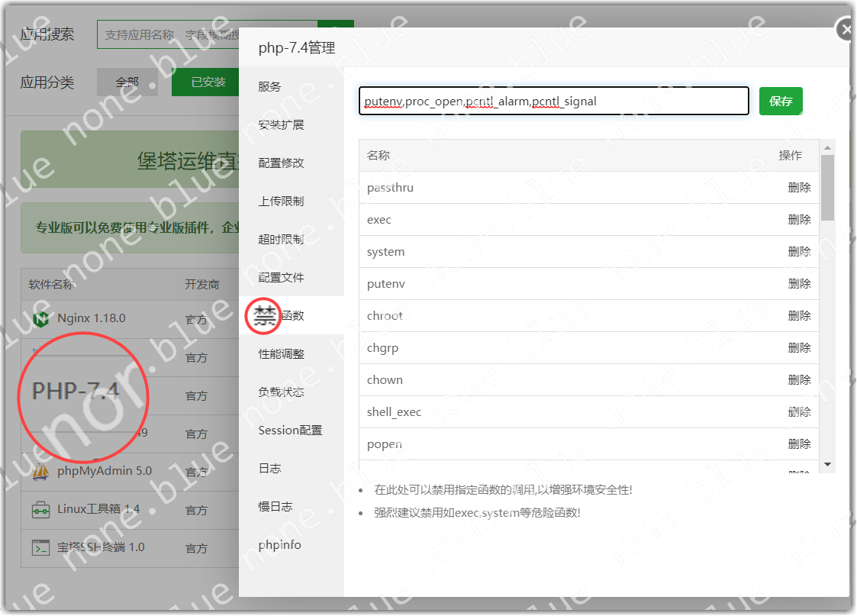Delete the passthru disabled function
857x616 pixels.
(x=799, y=188)
